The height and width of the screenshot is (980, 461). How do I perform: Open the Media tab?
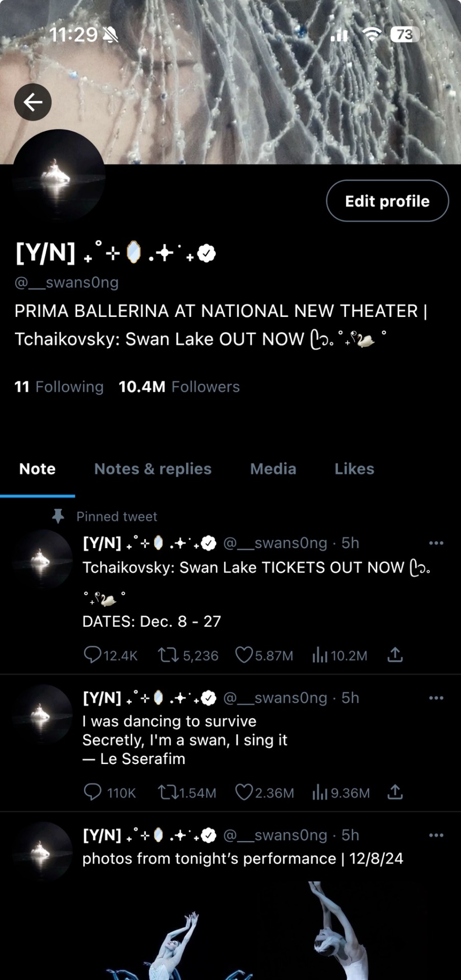point(273,469)
